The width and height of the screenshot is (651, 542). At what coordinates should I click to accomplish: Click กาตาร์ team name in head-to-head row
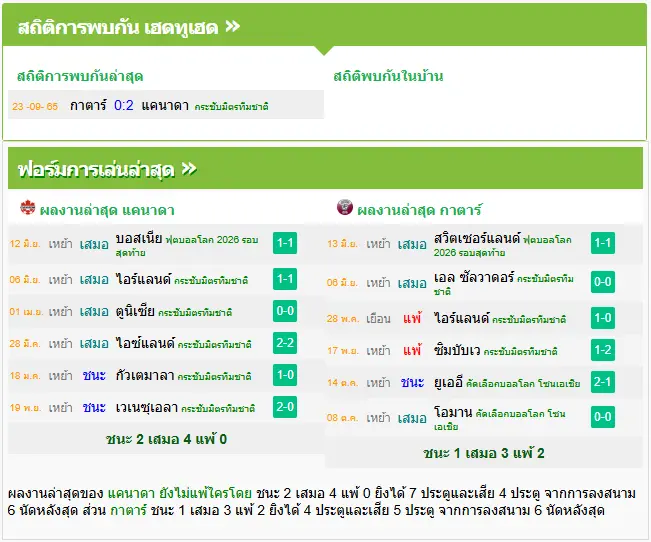pos(88,105)
